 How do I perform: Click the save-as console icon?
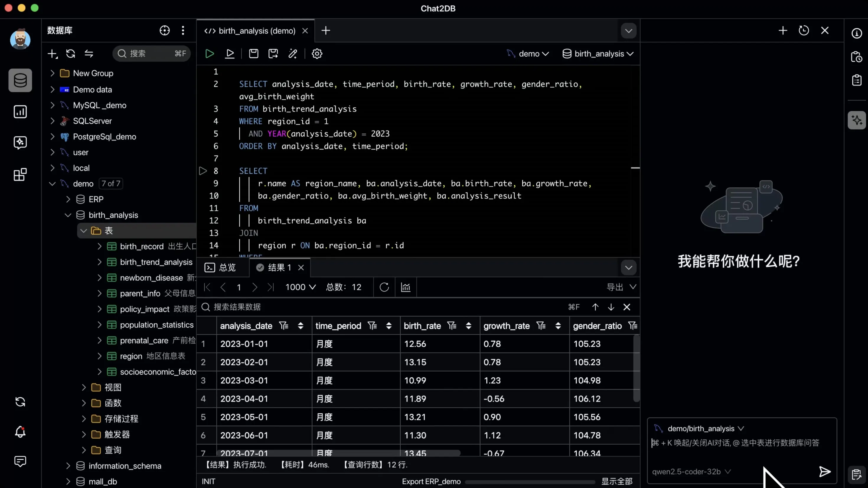[273, 53]
